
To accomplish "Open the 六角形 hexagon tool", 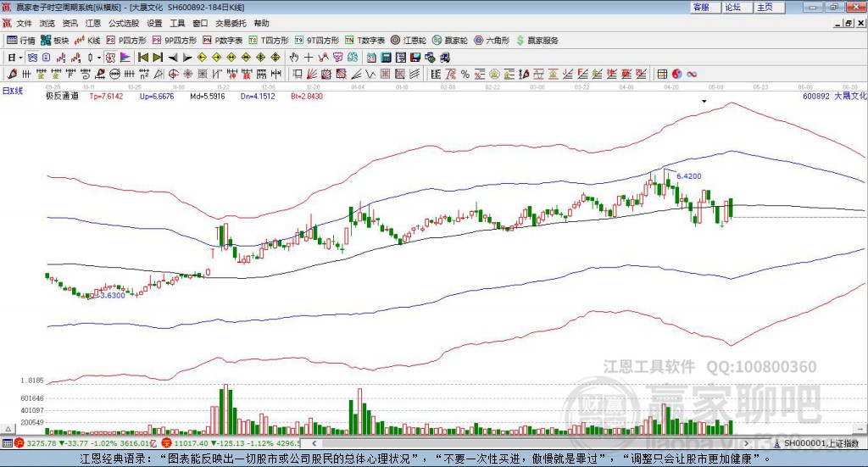I will [492, 41].
